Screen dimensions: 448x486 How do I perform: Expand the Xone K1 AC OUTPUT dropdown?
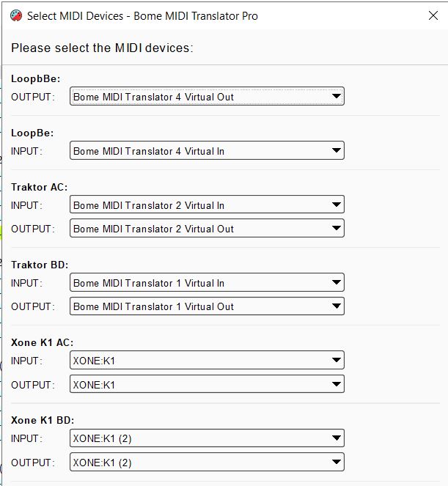click(x=206, y=384)
